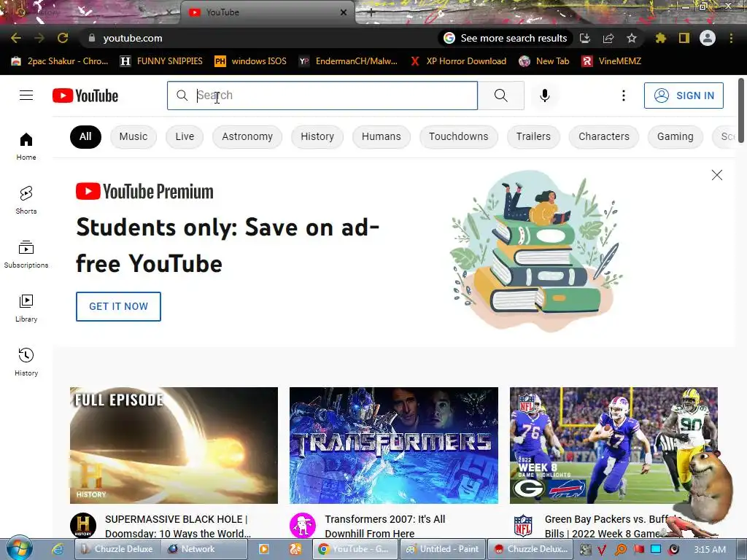Image resolution: width=747 pixels, height=560 pixels.
Task: Select the Touchdowns filter chip
Action: (458, 136)
